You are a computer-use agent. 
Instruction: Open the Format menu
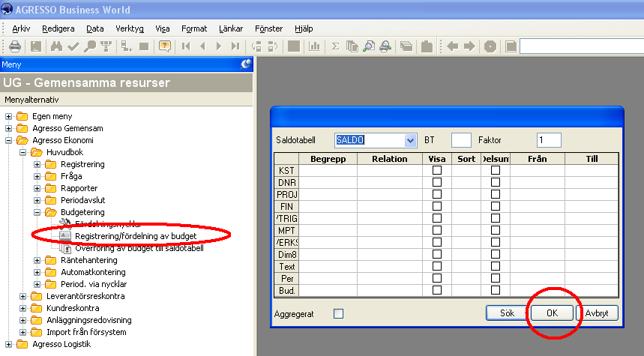(x=194, y=28)
